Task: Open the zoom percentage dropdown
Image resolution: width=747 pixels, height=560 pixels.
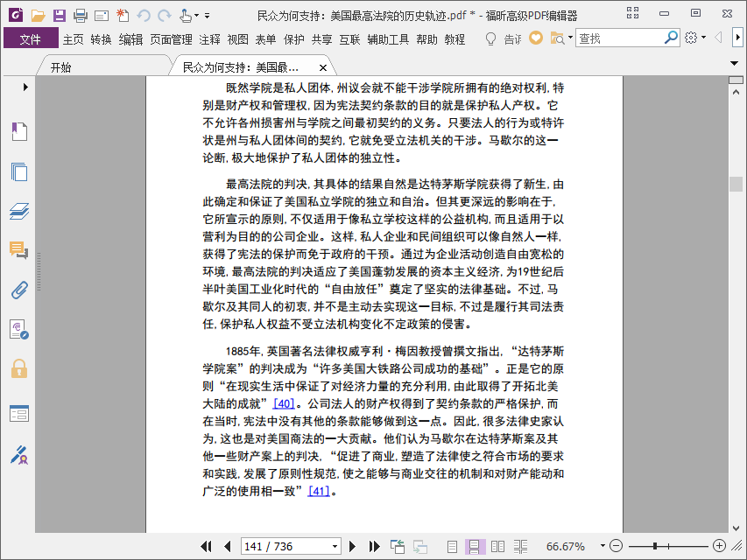Action: 603,546
